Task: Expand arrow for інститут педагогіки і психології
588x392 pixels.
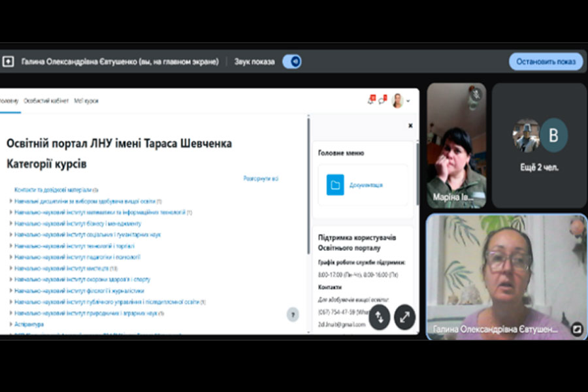Action: (x=10, y=257)
